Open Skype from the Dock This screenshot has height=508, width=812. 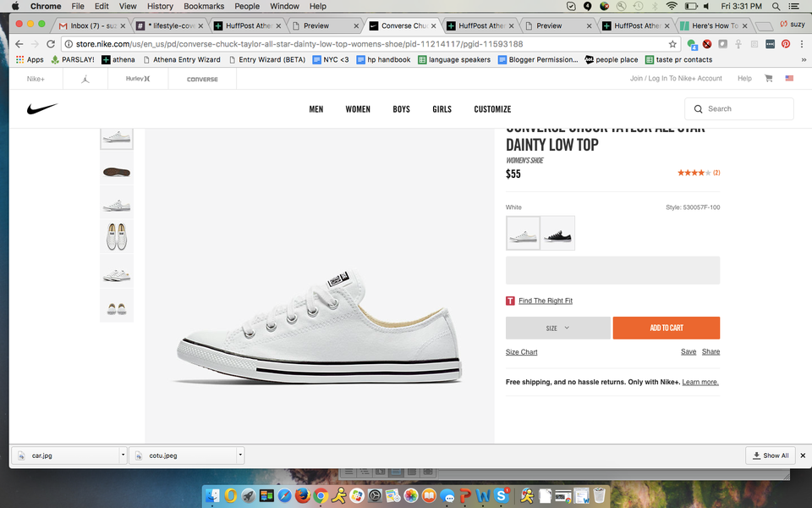point(502,496)
